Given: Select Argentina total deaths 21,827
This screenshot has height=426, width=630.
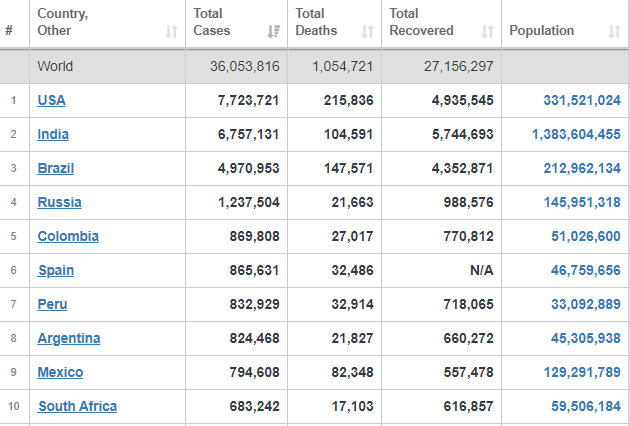Looking at the screenshot, I should click(352, 338).
